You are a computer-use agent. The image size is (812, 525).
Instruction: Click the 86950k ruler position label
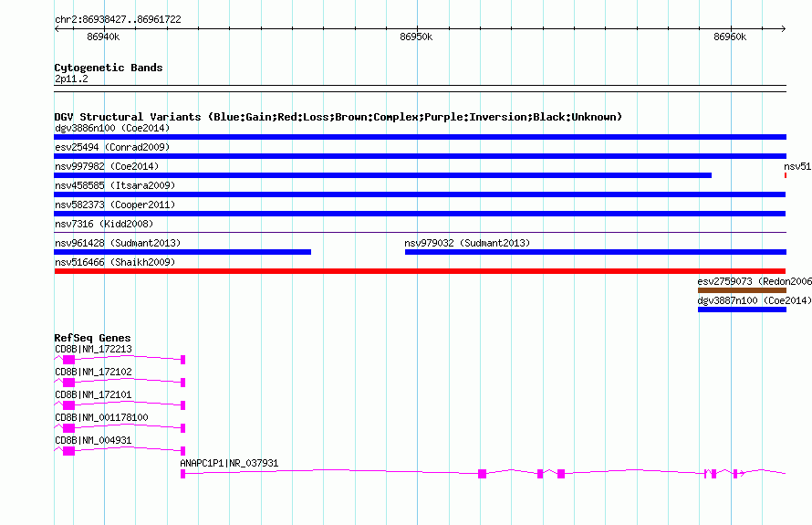coord(416,37)
